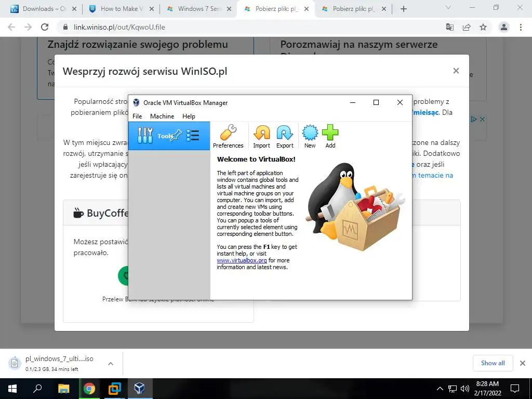Open a new browser tab
Image resolution: width=532 pixels, height=399 pixels.
pos(403,9)
